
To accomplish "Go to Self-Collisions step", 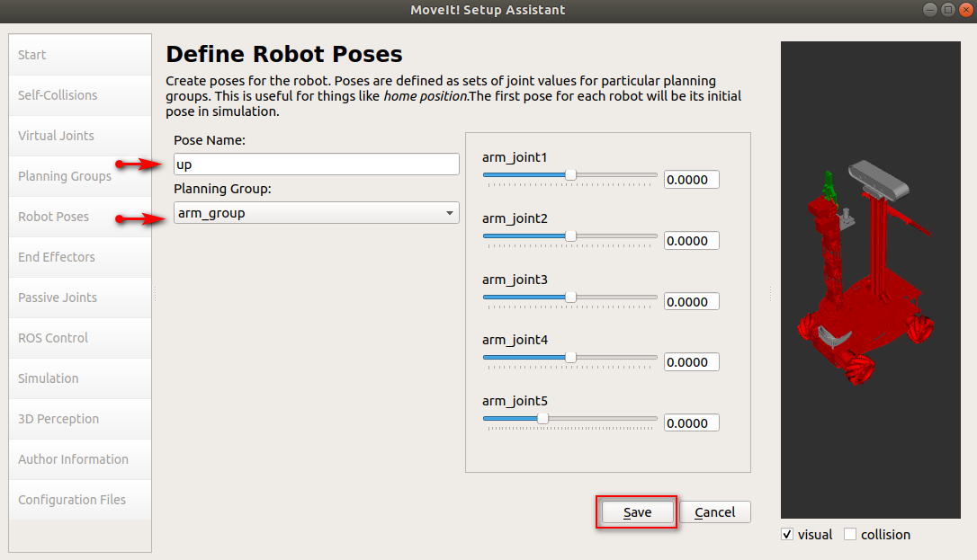I will 80,95.
